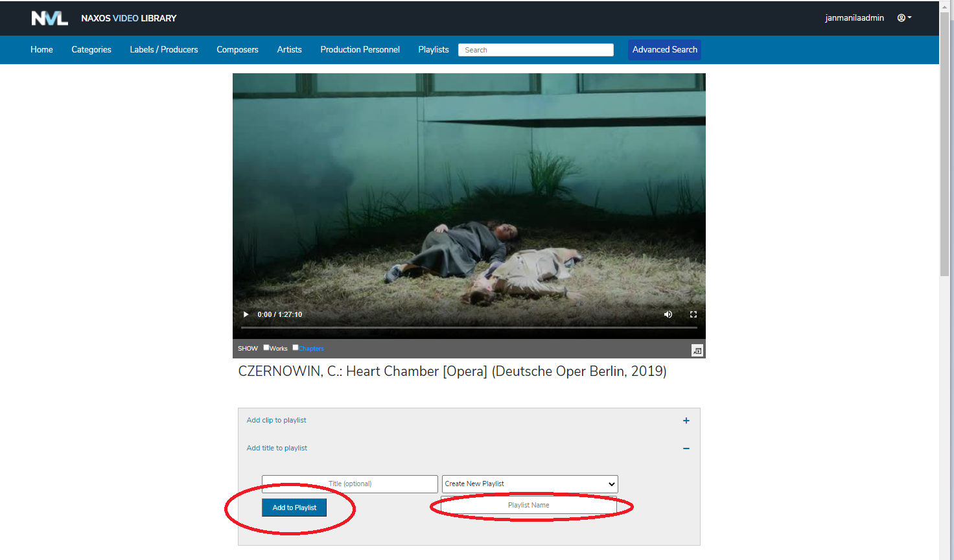954x560 pixels.
Task: Open Production Personnel page
Action: point(360,49)
